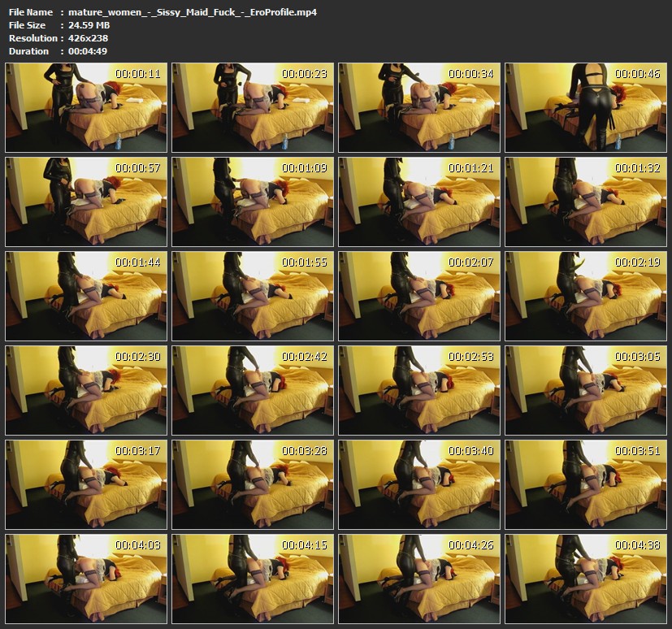
Task: Select the frame marked 00:00:23
Action: click(x=253, y=108)
